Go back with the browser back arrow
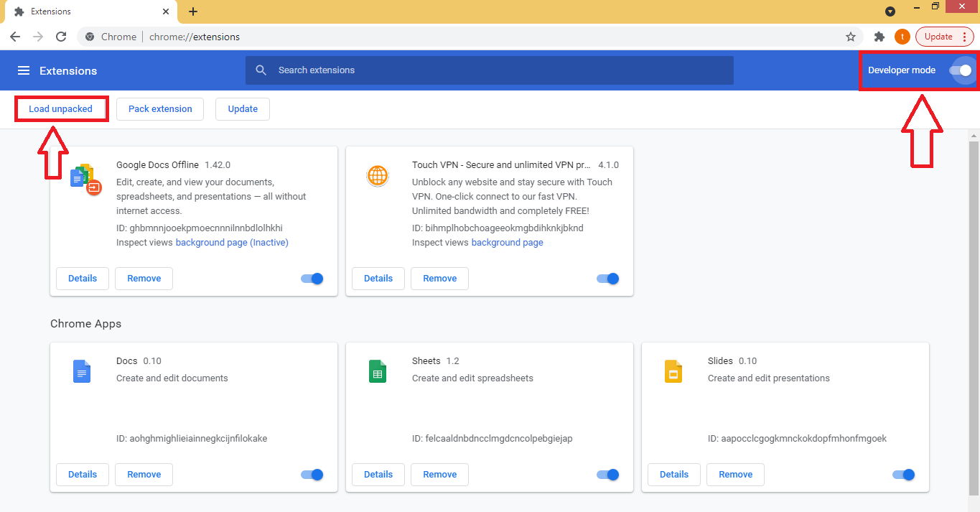 click(x=15, y=37)
